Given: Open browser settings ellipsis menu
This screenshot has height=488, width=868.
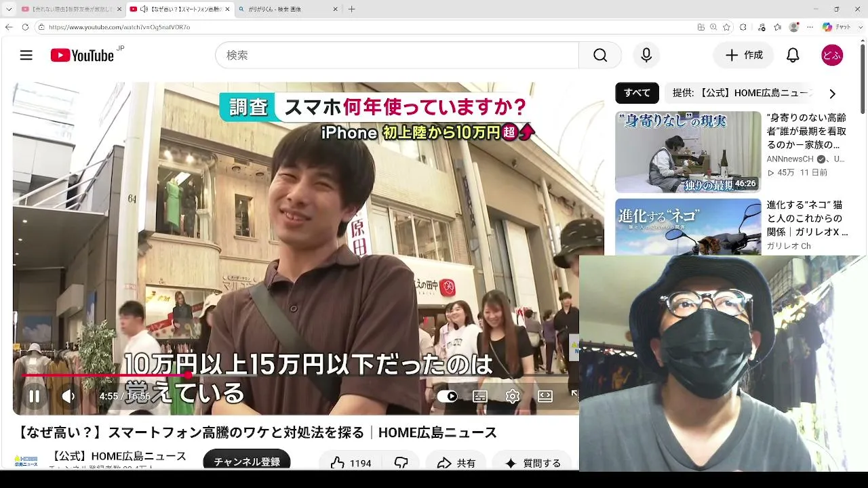Looking at the screenshot, I should click(x=810, y=27).
